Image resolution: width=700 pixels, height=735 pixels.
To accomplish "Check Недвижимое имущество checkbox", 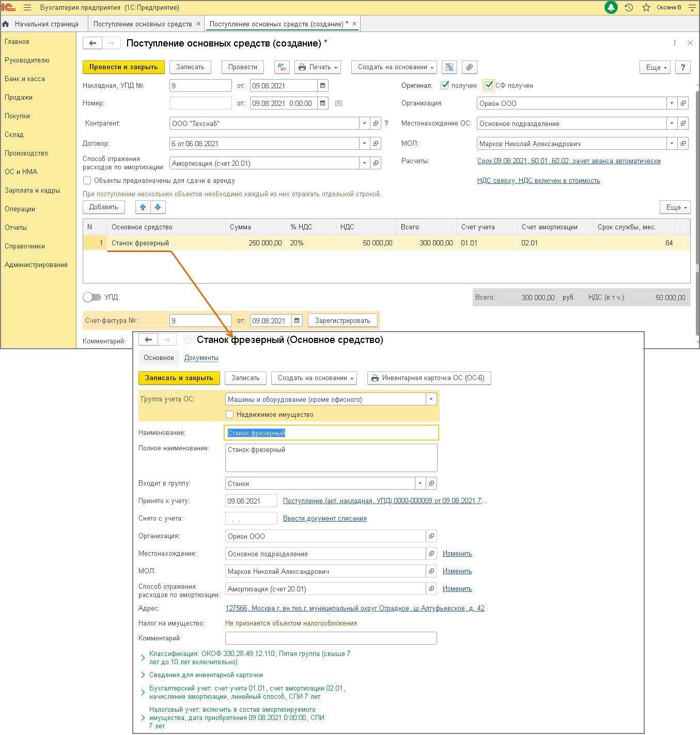I will coord(230,414).
